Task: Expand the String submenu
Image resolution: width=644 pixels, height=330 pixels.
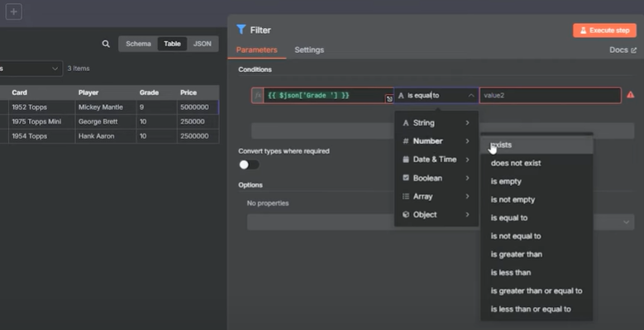Action: click(436, 123)
